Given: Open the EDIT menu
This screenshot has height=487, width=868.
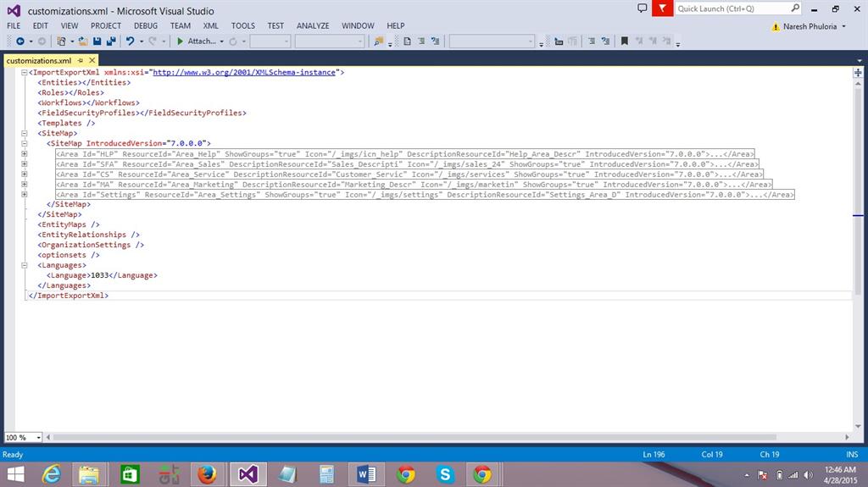Looking at the screenshot, I should click(x=41, y=26).
